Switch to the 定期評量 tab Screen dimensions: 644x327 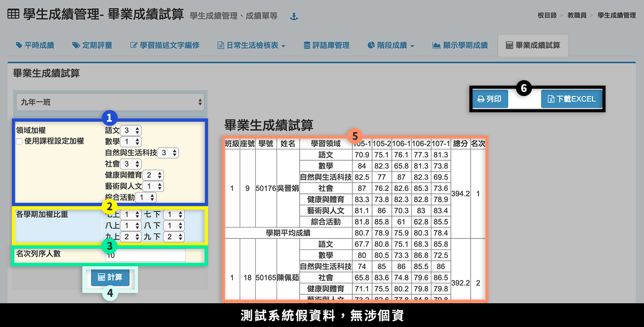92,46
